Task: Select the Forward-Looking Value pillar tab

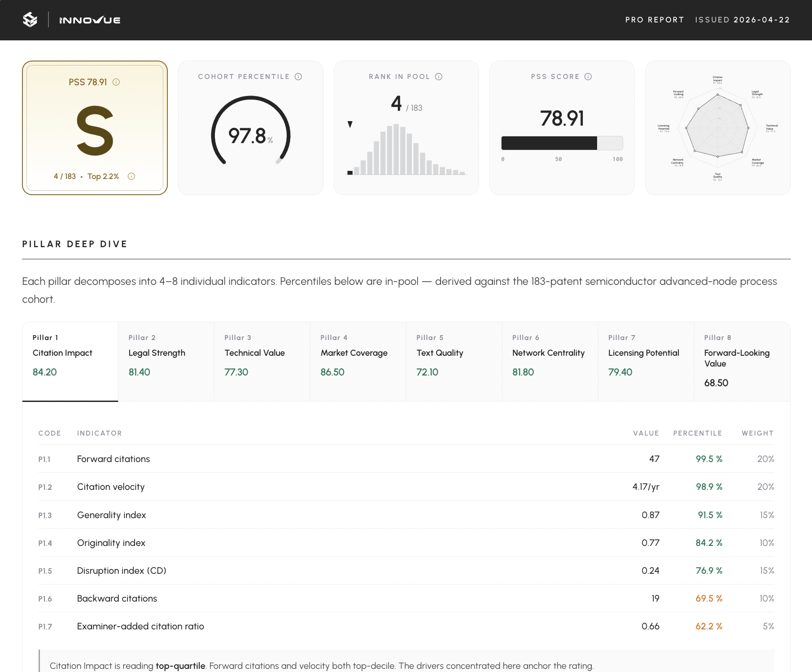Action: [742, 362]
